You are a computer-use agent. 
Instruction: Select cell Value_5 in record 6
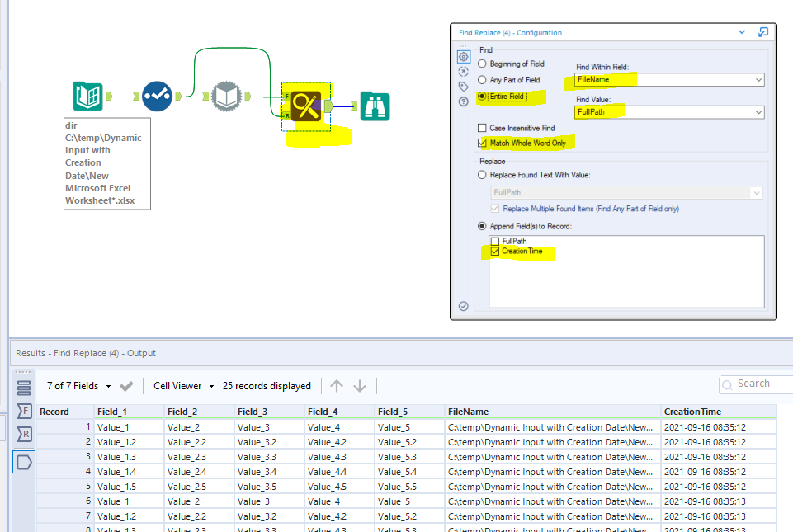click(409, 501)
